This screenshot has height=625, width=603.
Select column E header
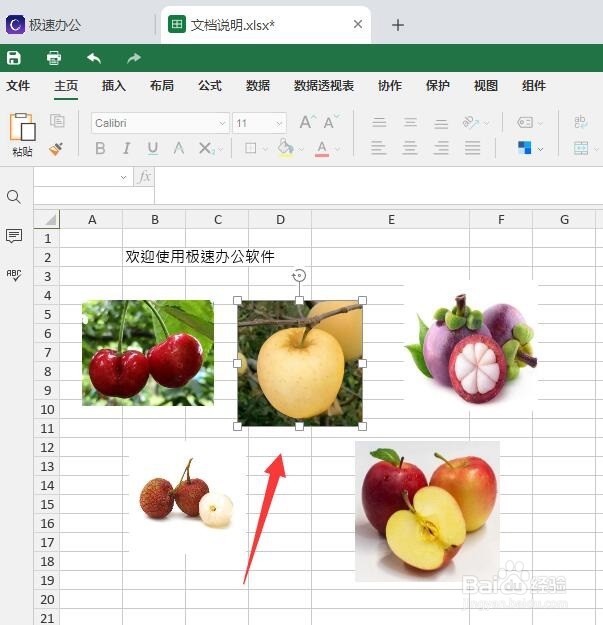pyautogui.click(x=391, y=220)
